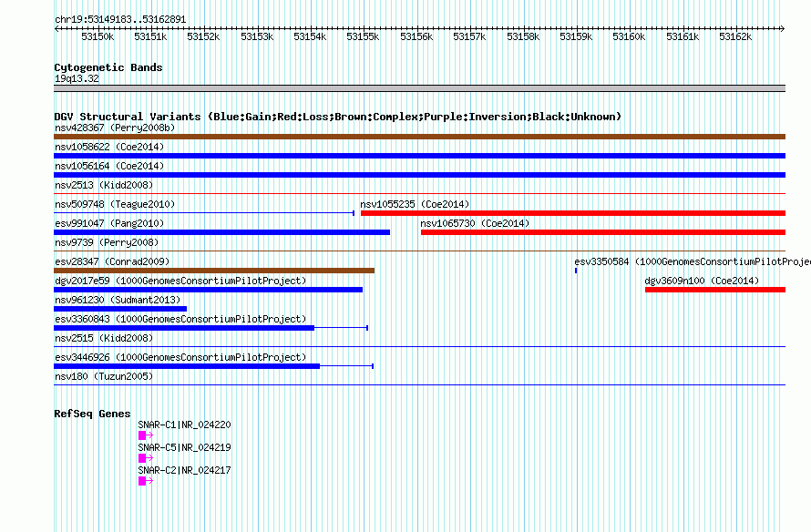Click the 53150k ruler position

pos(98,36)
